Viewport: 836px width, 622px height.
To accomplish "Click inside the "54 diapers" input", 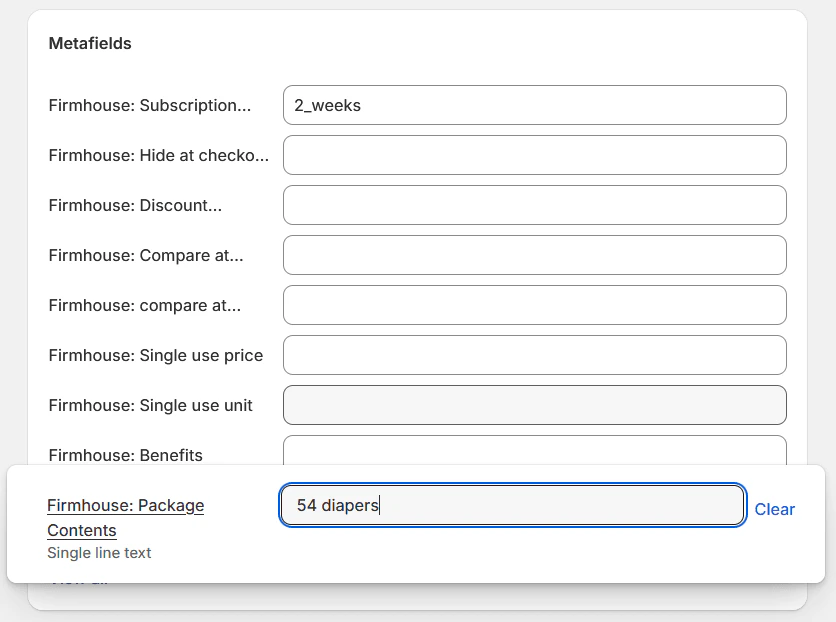I will (x=510, y=505).
